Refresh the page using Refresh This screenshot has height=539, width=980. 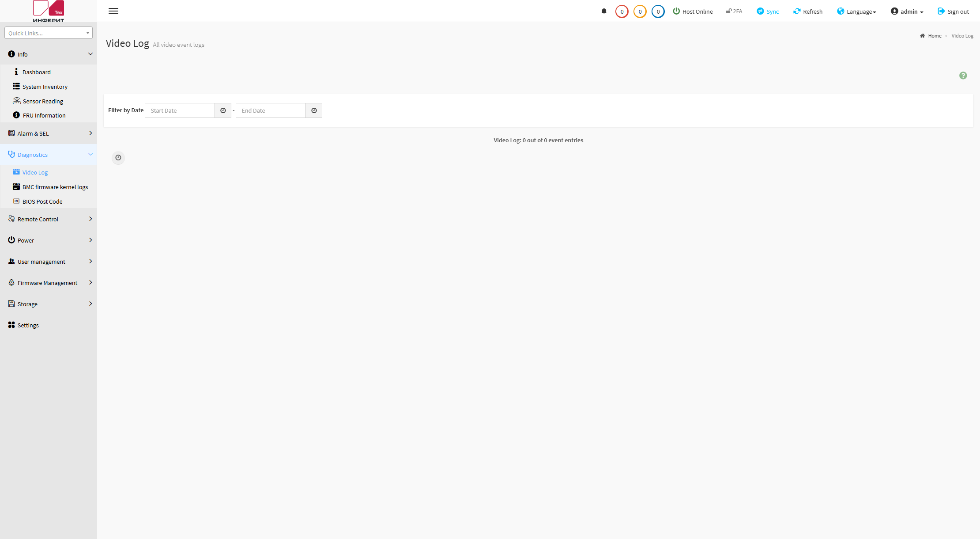tap(808, 11)
